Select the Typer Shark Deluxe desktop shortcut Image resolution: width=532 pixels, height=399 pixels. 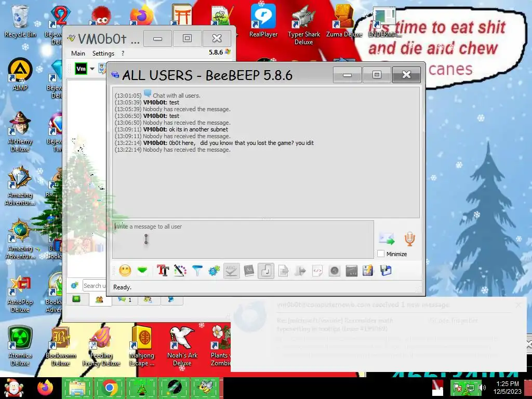click(303, 25)
